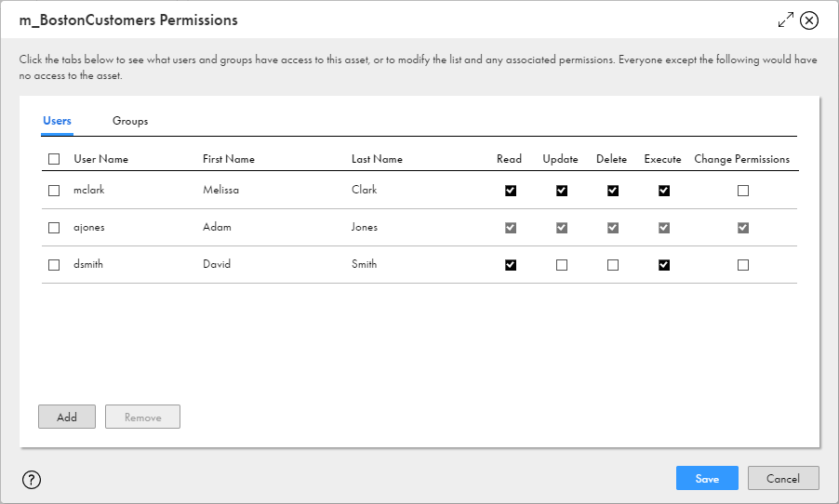Enable Change Permissions for dsmith

tap(743, 265)
